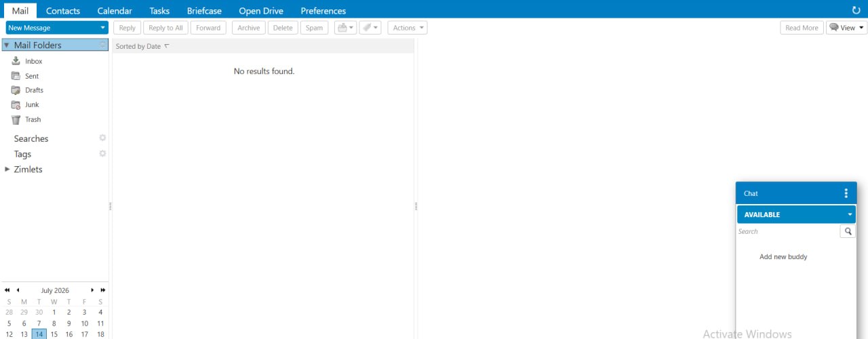Switch to the Calendar tab
The height and width of the screenshot is (339, 868).
(x=115, y=11)
